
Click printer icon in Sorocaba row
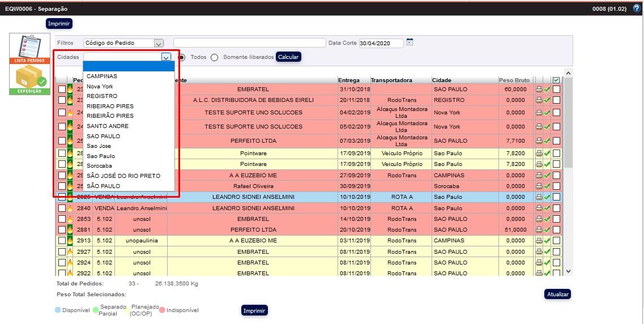click(539, 186)
